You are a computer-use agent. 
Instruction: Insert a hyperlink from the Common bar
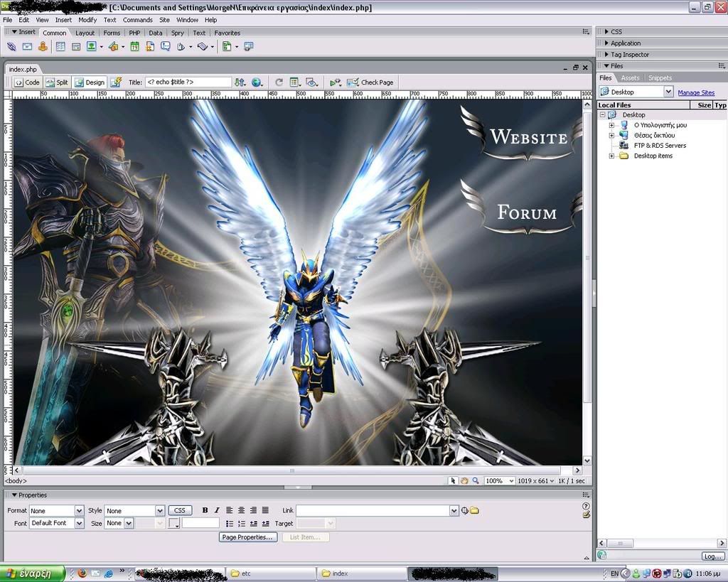click(x=11, y=46)
